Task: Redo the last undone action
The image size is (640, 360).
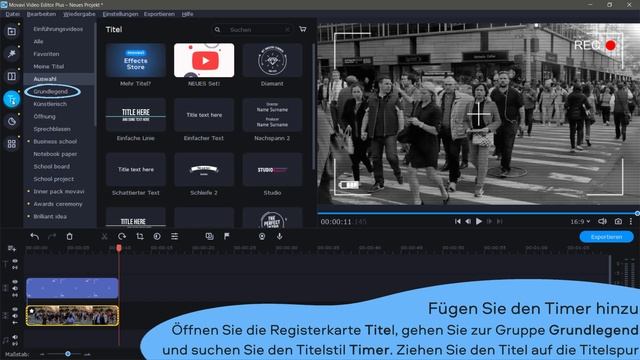Action: [x=52, y=236]
